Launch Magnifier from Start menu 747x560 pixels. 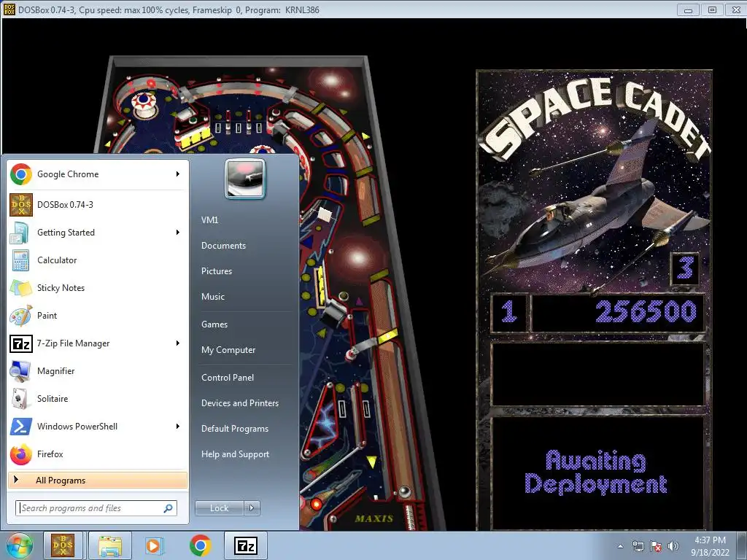click(x=98, y=371)
